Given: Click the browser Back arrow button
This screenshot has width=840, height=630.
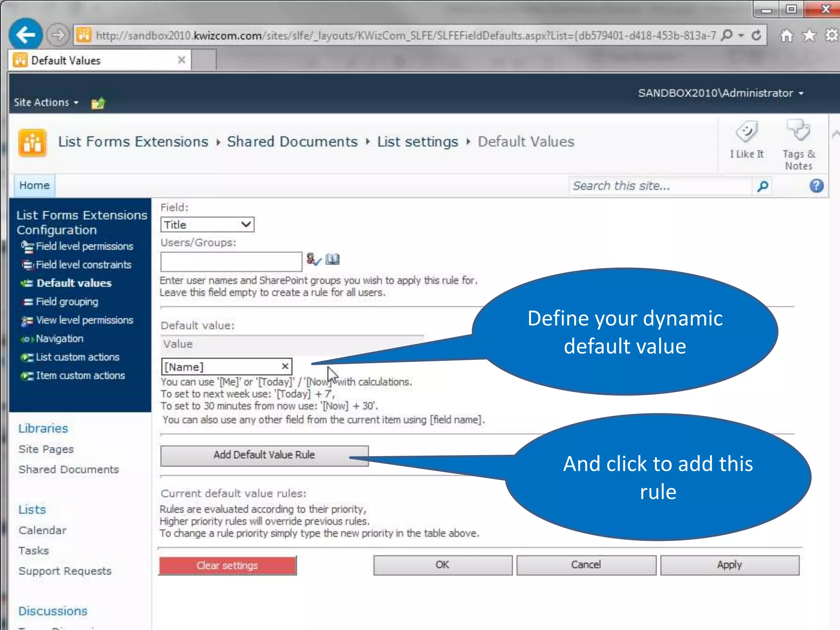Looking at the screenshot, I should pos(26,35).
